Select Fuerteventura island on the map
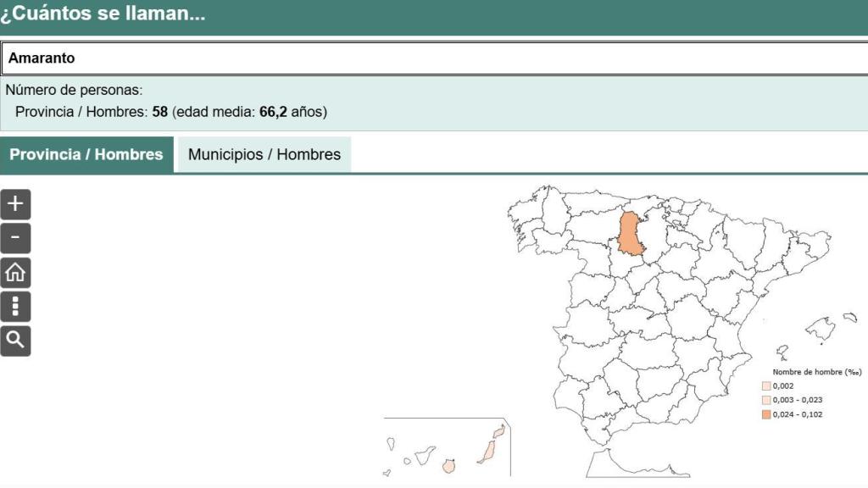 (x=487, y=451)
